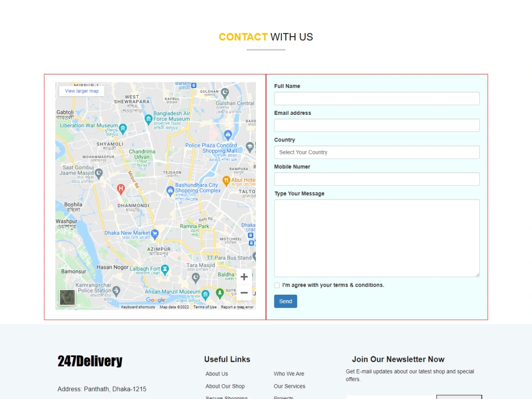Image resolution: width=532 pixels, height=399 pixels.
Task: Click Kamrangirchar Police Station pin
Action: pyautogui.click(x=117, y=291)
